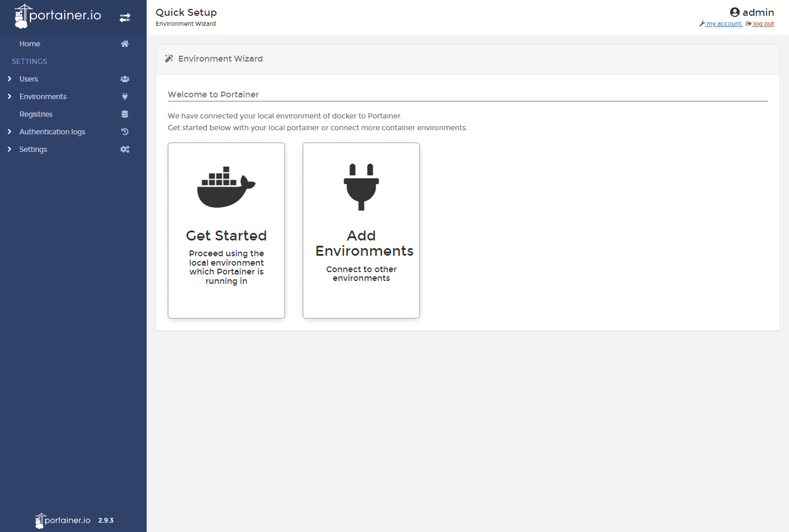The width and height of the screenshot is (789, 532).
Task: Click the admin username text
Action: (x=758, y=12)
